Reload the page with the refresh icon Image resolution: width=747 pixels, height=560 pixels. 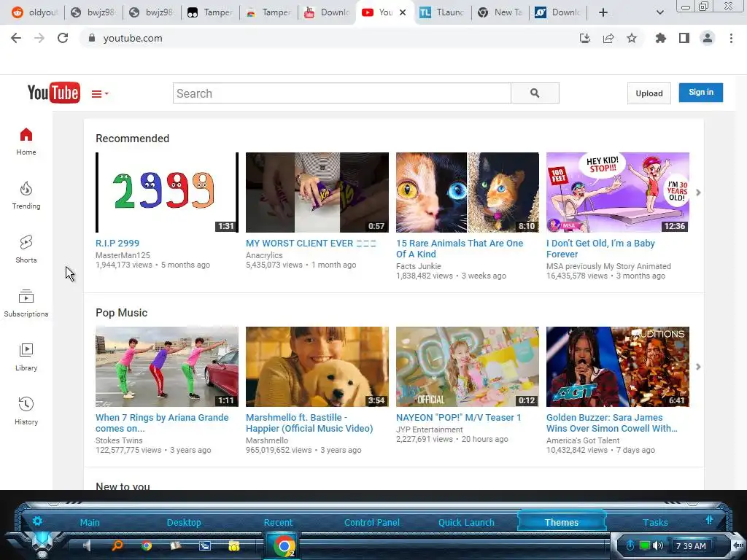click(x=63, y=38)
